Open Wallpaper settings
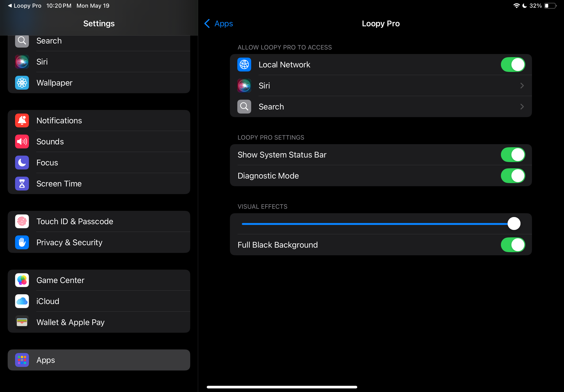The width and height of the screenshot is (564, 392). coord(99,83)
